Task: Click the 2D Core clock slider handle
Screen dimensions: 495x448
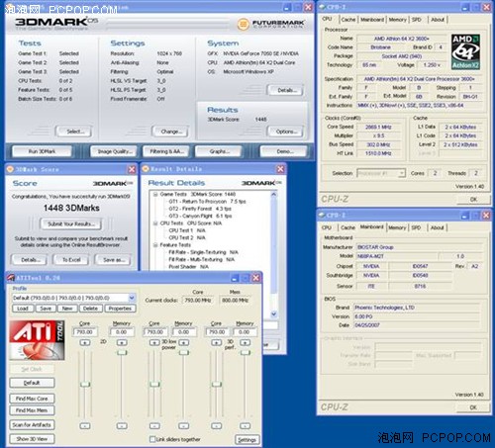Action: coord(85,384)
